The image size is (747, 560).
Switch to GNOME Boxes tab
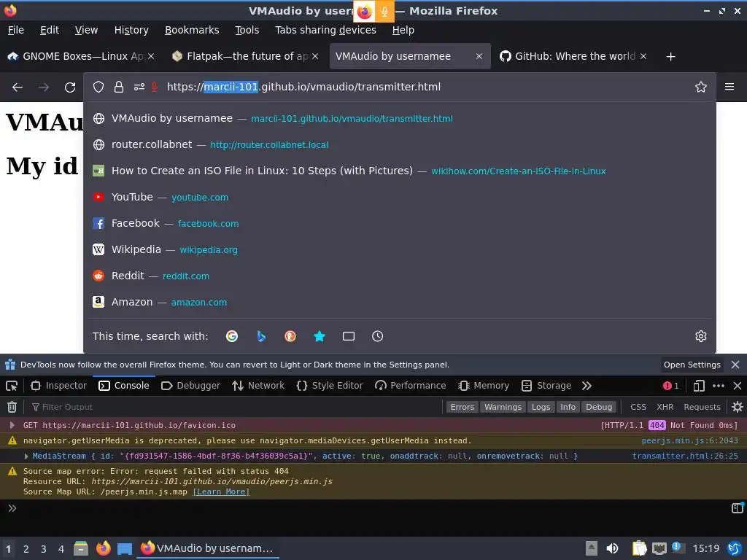[81, 57]
